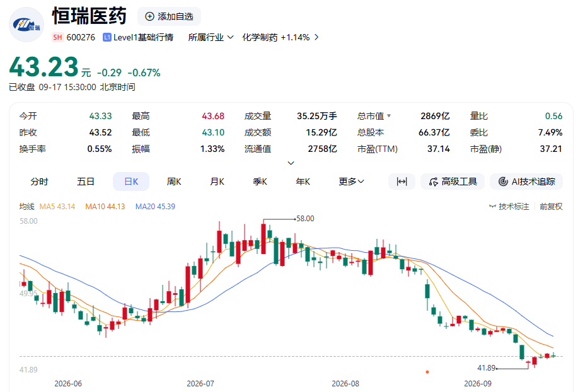Click the 2026-07 date axis label
Viewport: 578px width, 392px height.
pyautogui.click(x=200, y=384)
